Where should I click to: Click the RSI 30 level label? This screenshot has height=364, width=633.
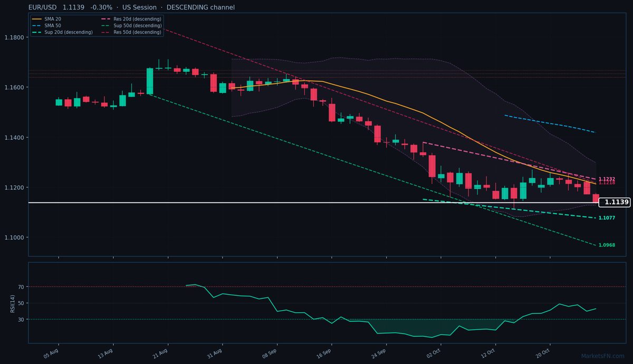[x=20, y=320]
